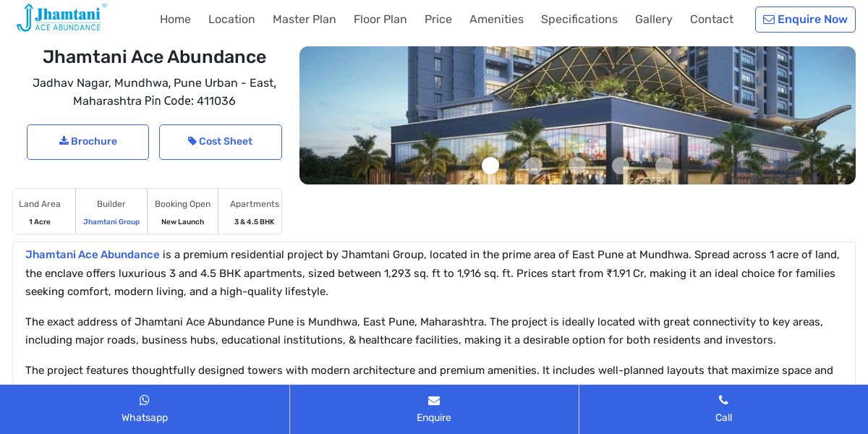868x434 pixels.
Task: Select the first carousel dot indicator
Action: pos(490,166)
